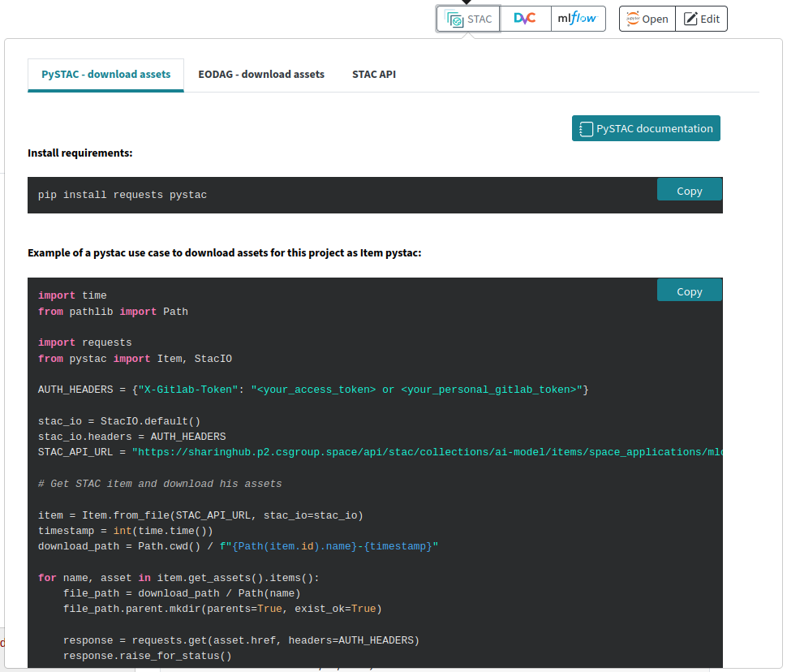Viewport: 787px width, 672px height.
Task: Open the PySTAC documentation link
Action: [646, 128]
